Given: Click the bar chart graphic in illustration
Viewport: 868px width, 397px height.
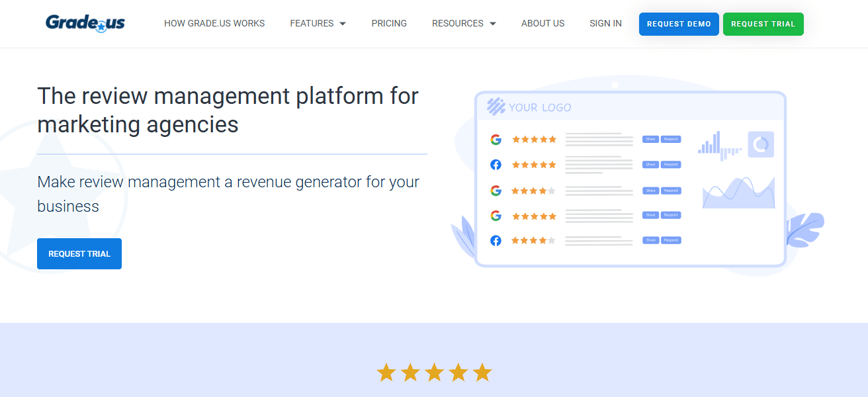Looking at the screenshot, I should tap(720, 146).
